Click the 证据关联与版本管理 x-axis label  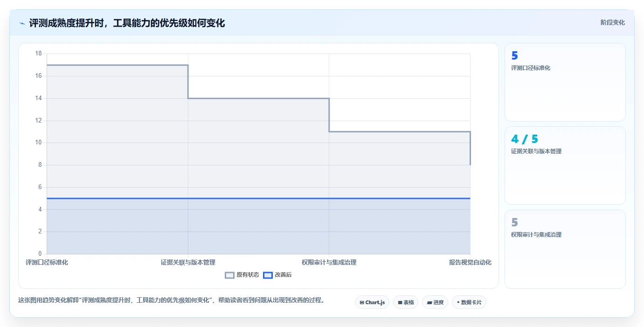[x=188, y=262]
